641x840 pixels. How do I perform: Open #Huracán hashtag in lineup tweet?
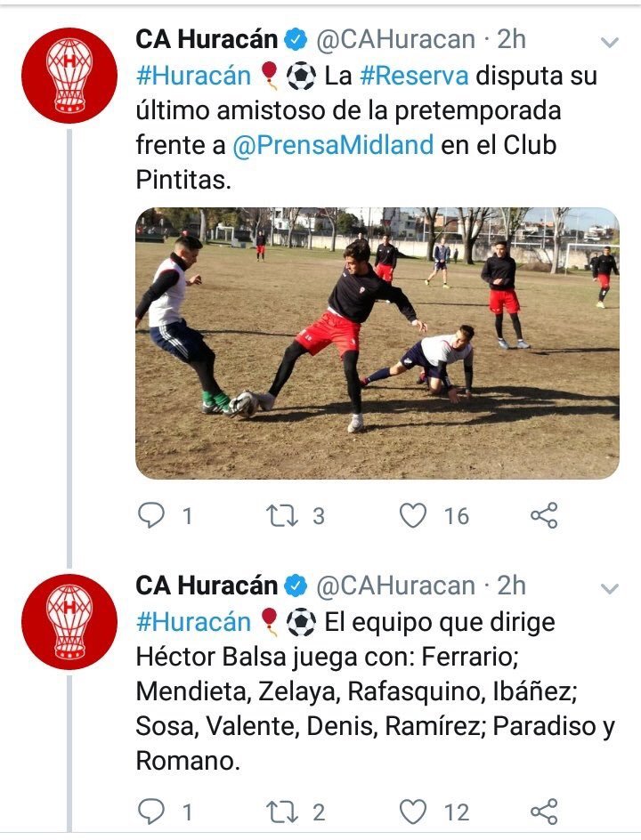point(193,622)
